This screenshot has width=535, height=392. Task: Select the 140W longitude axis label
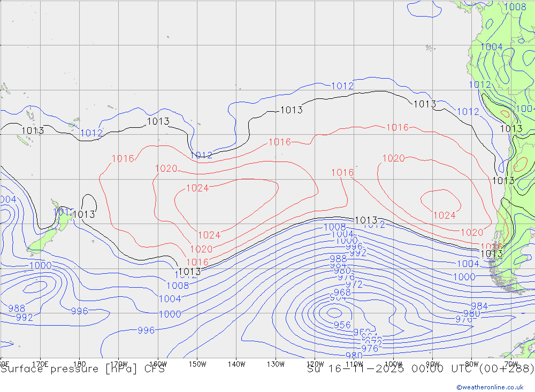236,364
